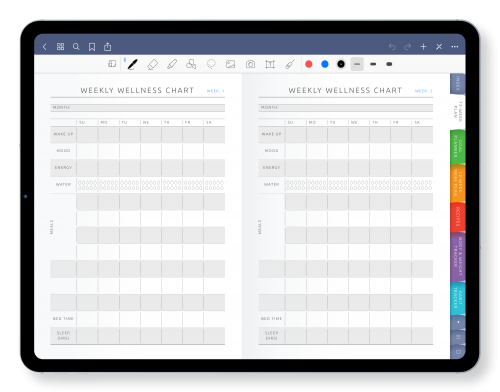Tap the Energy label on the right page
Screen dimensions: 500x392
click(271, 167)
